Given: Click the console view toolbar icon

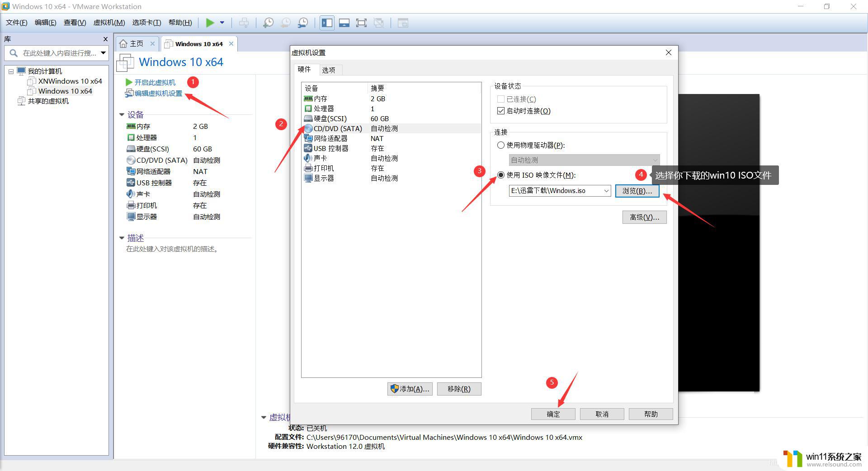Looking at the screenshot, I should coord(403,23).
